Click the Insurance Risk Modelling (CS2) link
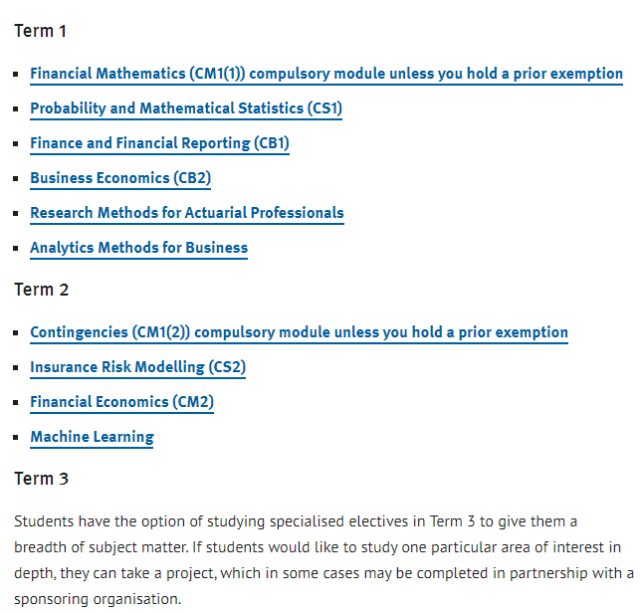The image size is (641, 614). [138, 367]
